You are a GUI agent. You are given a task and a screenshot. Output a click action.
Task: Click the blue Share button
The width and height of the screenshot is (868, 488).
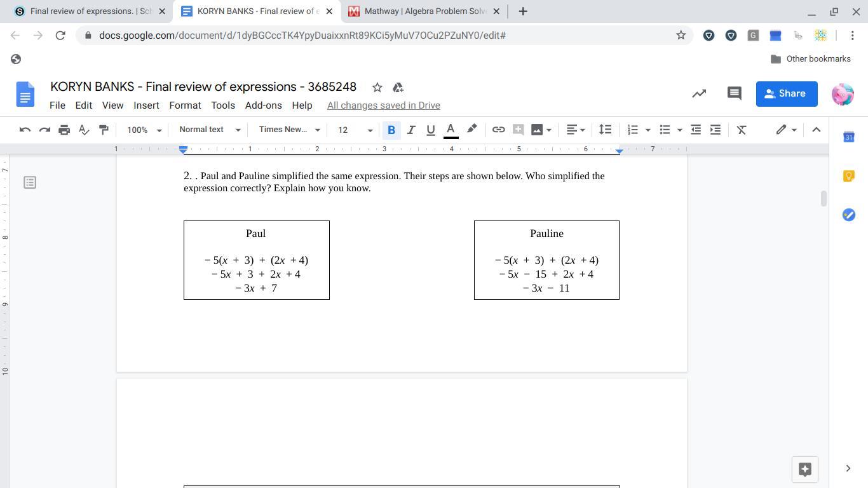tap(787, 93)
